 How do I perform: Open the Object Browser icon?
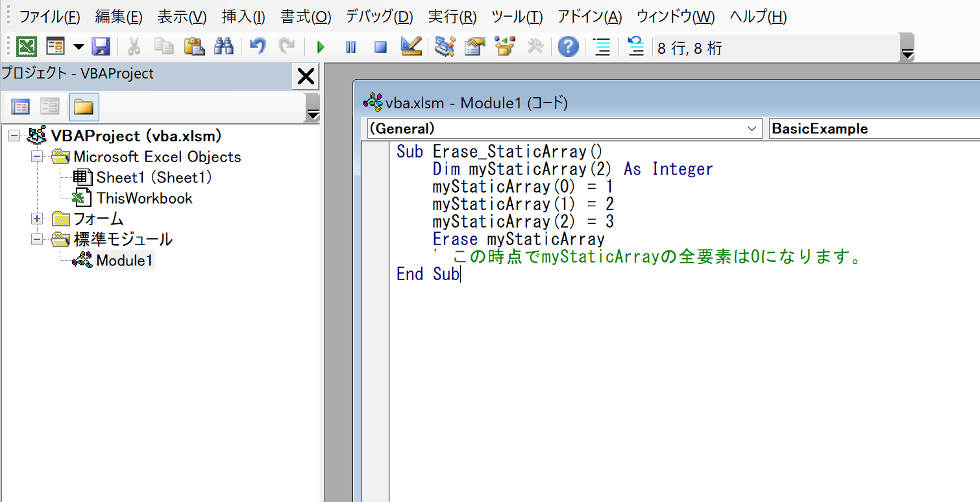pos(504,47)
